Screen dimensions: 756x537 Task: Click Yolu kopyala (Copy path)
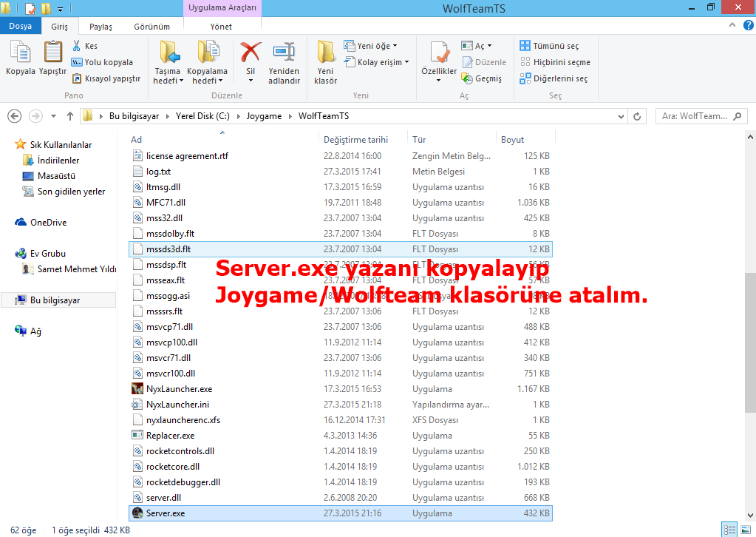pyautogui.click(x=102, y=62)
